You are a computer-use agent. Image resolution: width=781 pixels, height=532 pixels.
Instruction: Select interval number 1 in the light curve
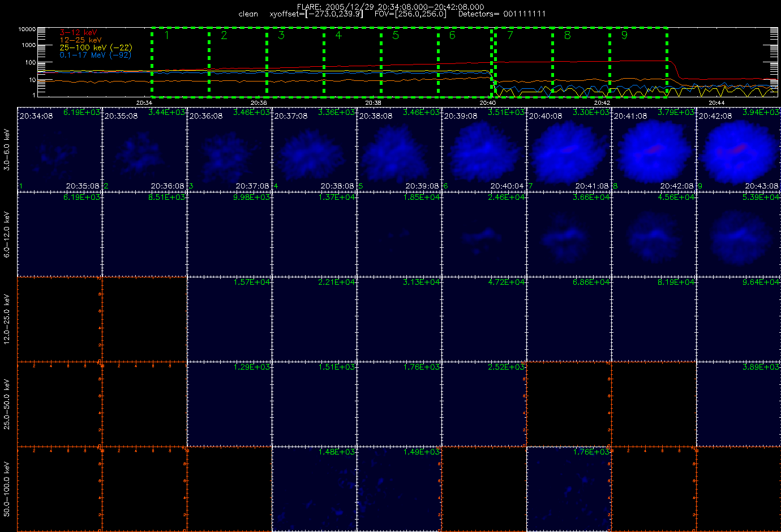(x=166, y=35)
